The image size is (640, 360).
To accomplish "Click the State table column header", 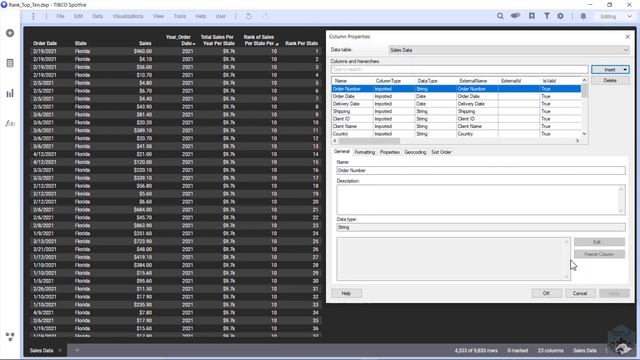I will click(81, 43).
